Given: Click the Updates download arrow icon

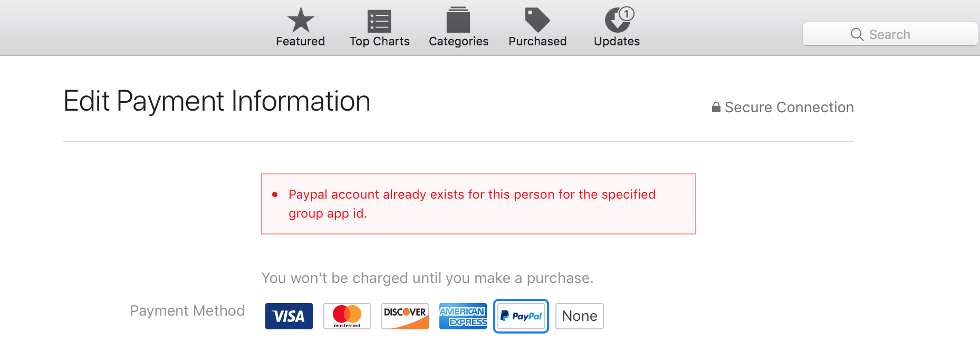Looking at the screenshot, I should (x=615, y=22).
